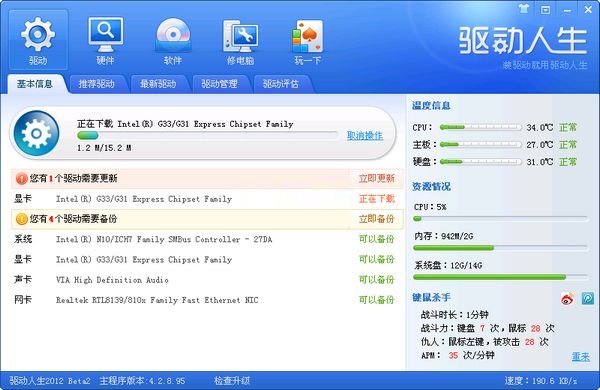
Task: Switch to the 最新驱动 tab
Action: pyautogui.click(x=158, y=84)
